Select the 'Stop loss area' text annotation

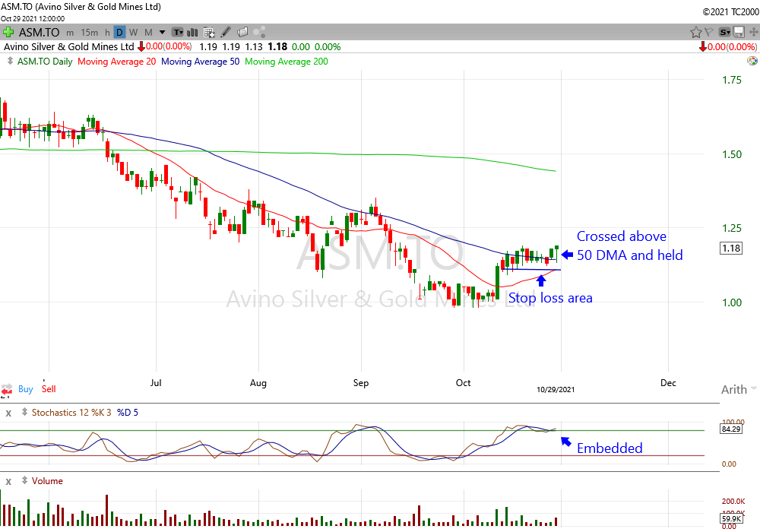click(x=550, y=297)
